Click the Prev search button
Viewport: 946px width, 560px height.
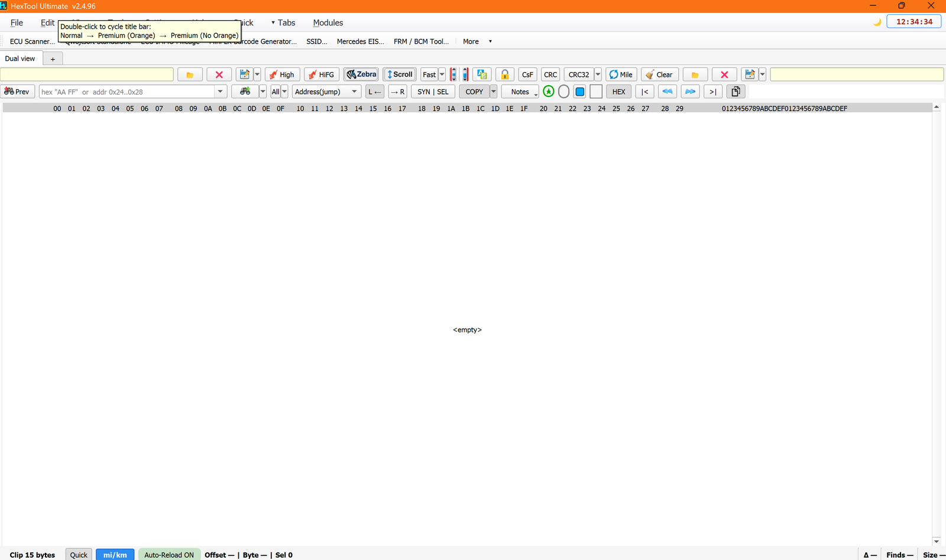17,92
